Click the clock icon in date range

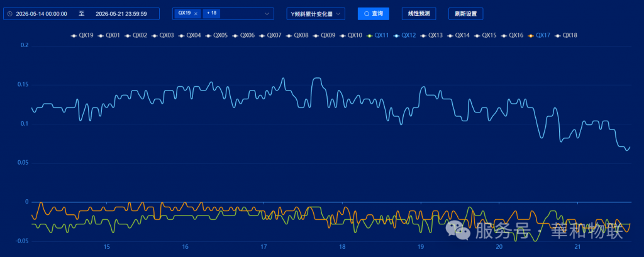pos(10,14)
